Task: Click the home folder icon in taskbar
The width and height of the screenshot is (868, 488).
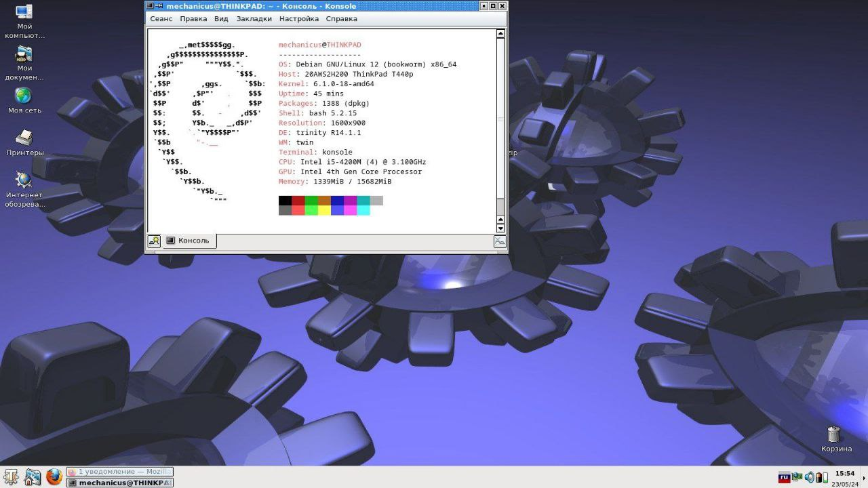Action: tap(33, 477)
